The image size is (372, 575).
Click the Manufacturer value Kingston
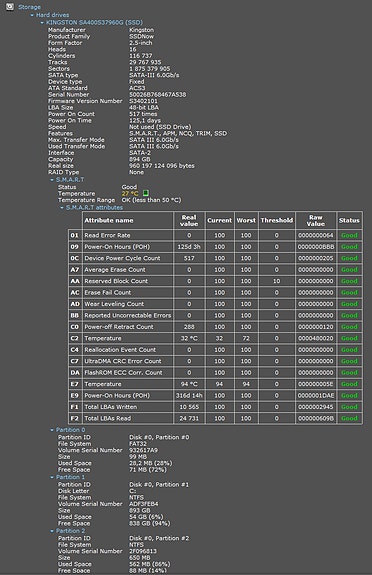point(142,30)
